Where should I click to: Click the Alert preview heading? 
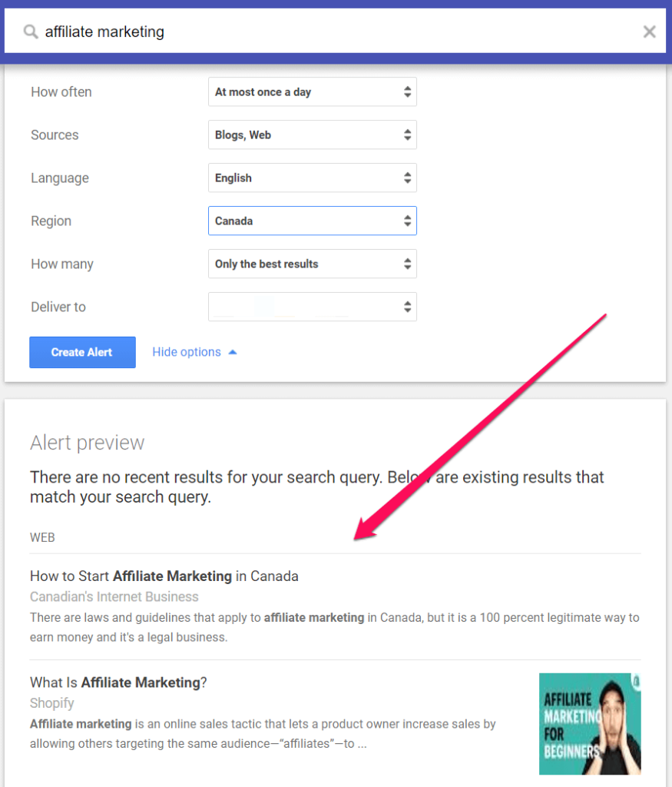pyautogui.click(x=87, y=443)
